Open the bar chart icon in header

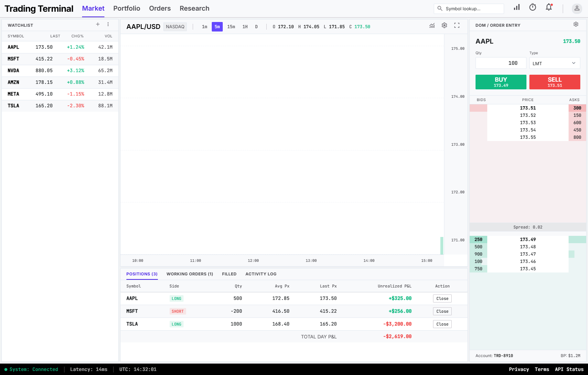coord(517,7)
